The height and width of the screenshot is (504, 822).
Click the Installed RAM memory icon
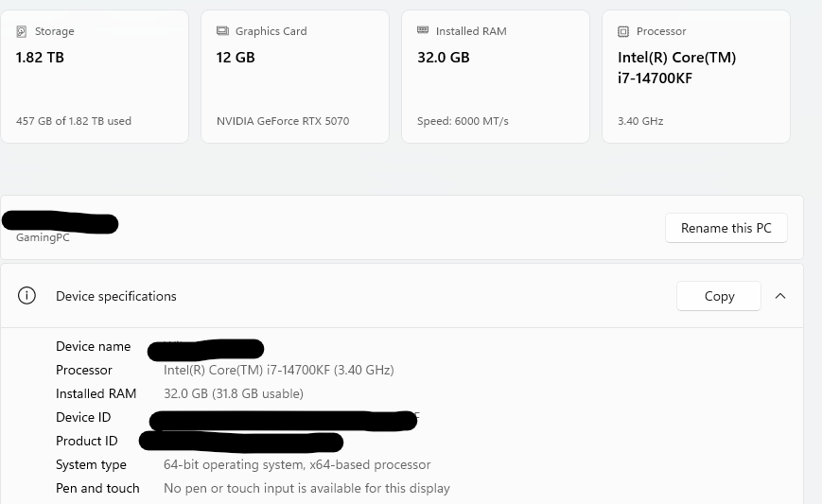pos(423,31)
